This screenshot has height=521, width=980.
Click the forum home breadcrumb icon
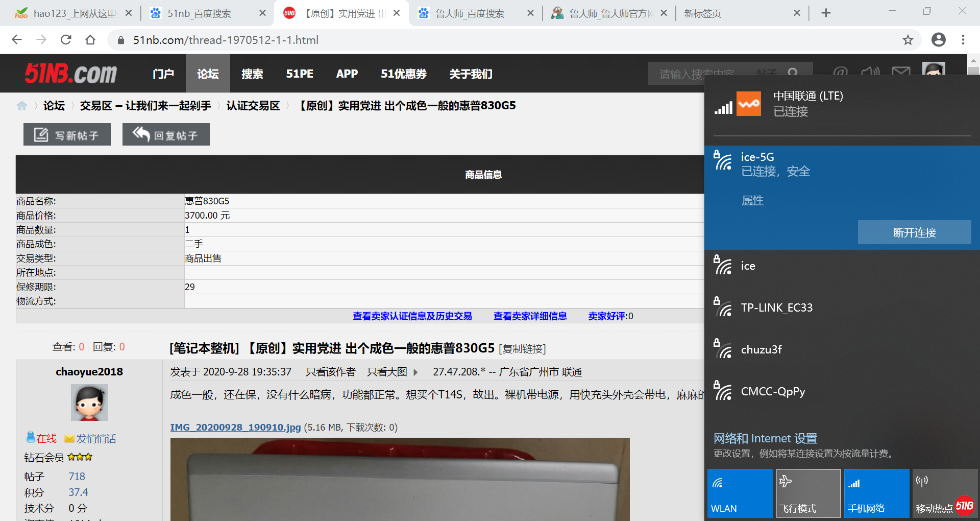click(22, 106)
